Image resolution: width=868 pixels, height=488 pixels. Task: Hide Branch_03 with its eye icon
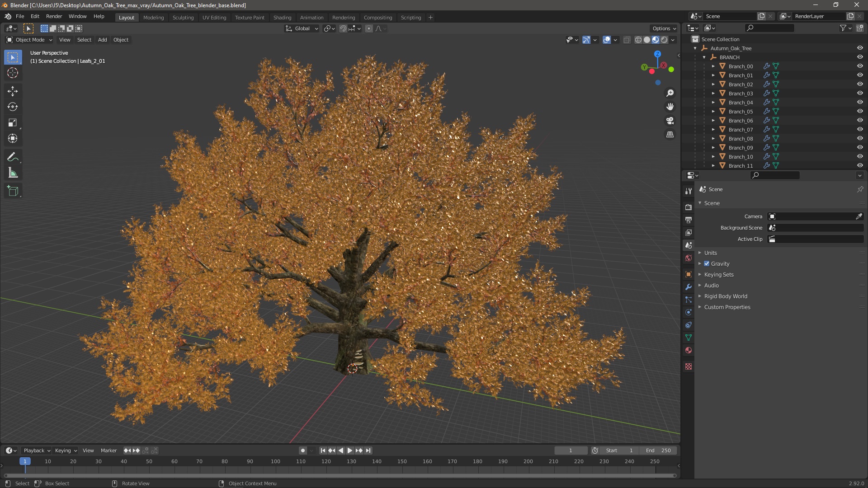[x=860, y=93]
